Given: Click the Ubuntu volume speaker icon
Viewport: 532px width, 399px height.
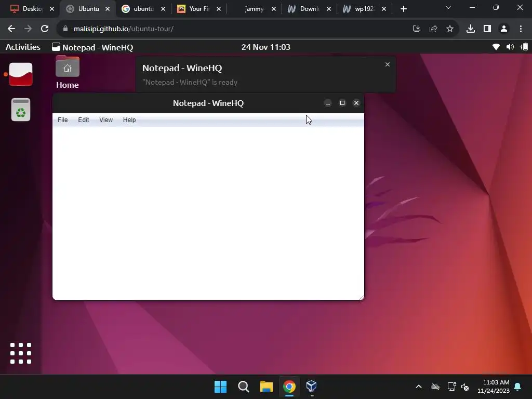Looking at the screenshot, I should (x=510, y=47).
